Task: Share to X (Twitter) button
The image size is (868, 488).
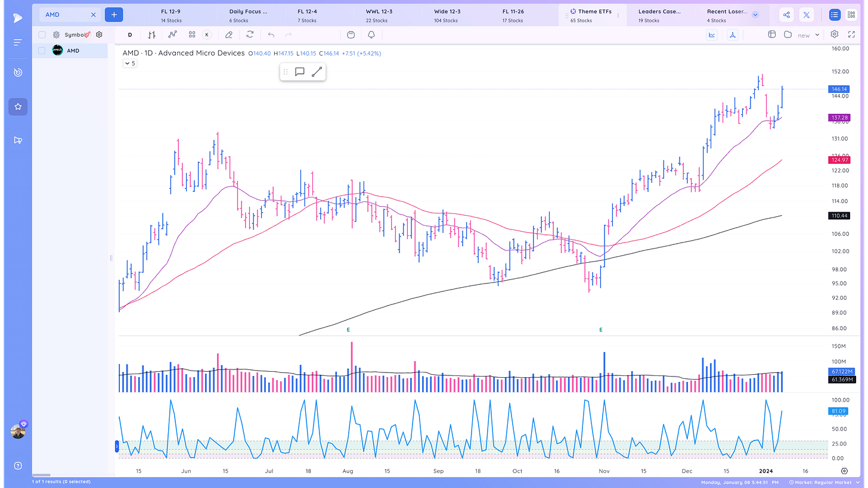Action: (807, 15)
